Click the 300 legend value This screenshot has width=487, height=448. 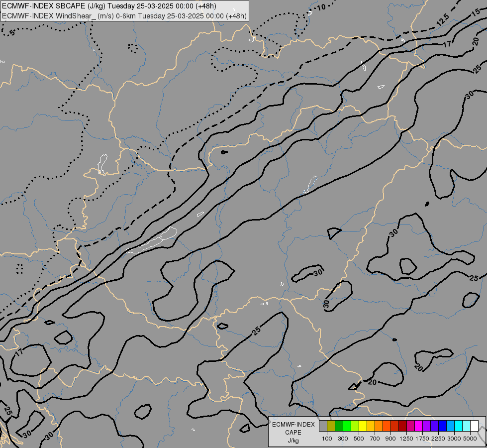click(343, 439)
